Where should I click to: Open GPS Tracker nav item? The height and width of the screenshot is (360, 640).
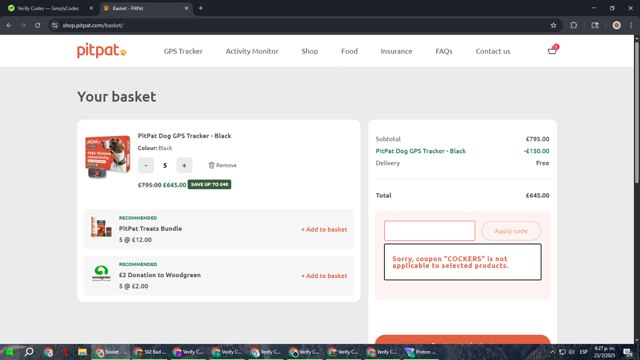(x=183, y=51)
